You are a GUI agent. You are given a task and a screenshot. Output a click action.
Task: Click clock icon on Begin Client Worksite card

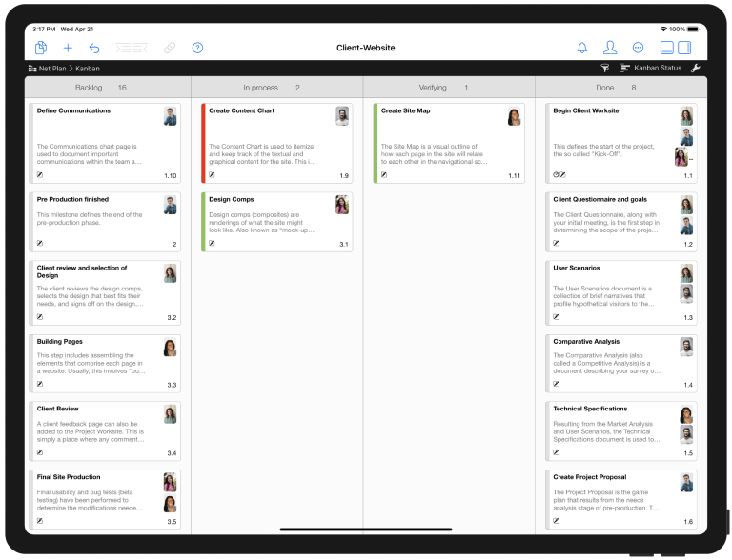[556, 175]
